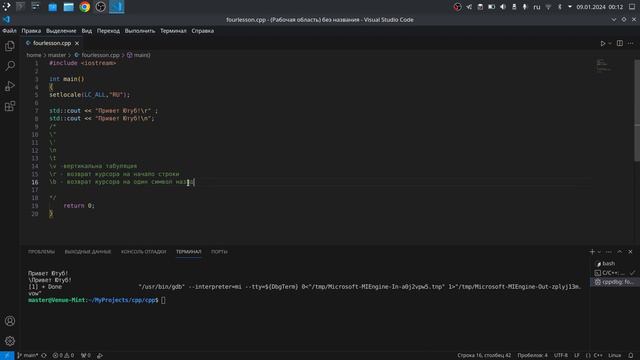Select the ТЕРМИНАЛ panel tab
The height and width of the screenshot is (360, 640).
tap(189, 252)
